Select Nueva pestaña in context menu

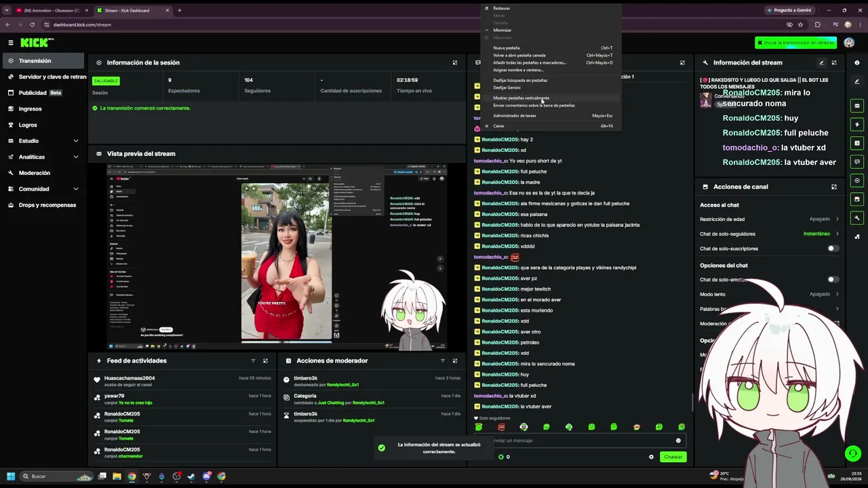(551, 48)
